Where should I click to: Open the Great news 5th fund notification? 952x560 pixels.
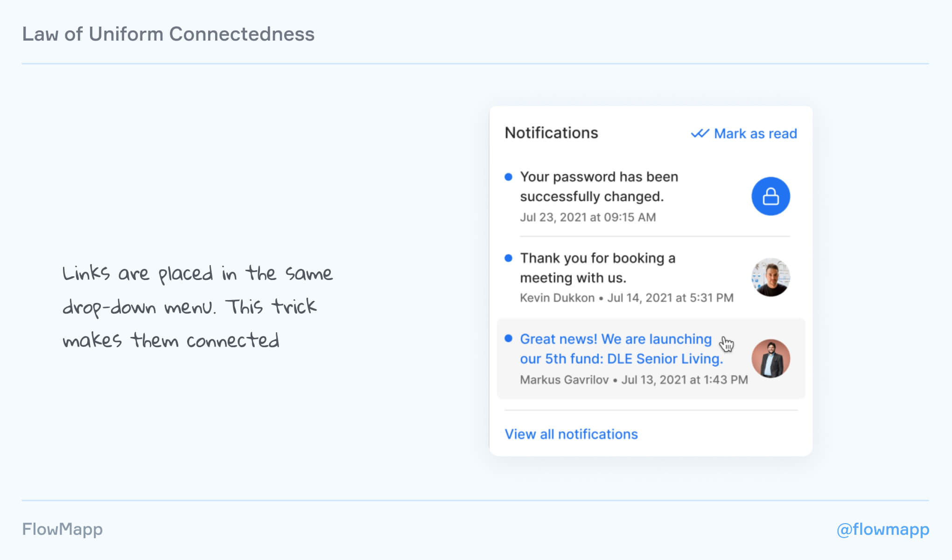(x=621, y=349)
